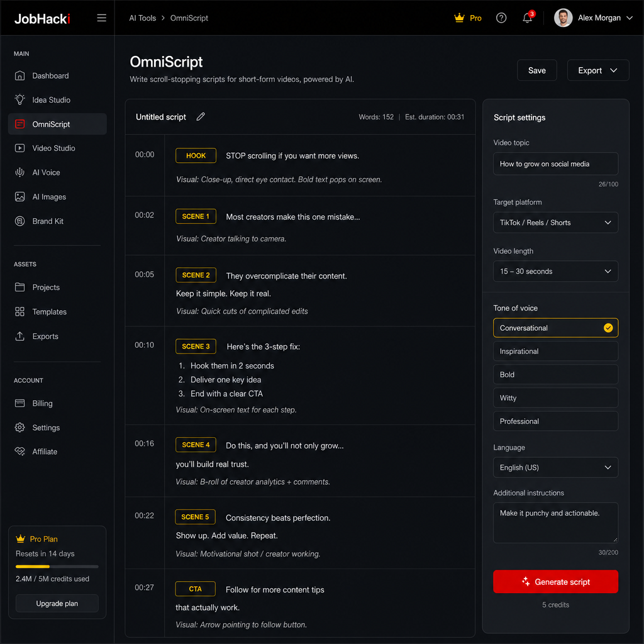Click the Pro crown badge in header
This screenshot has width=644, height=644.
tap(467, 18)
